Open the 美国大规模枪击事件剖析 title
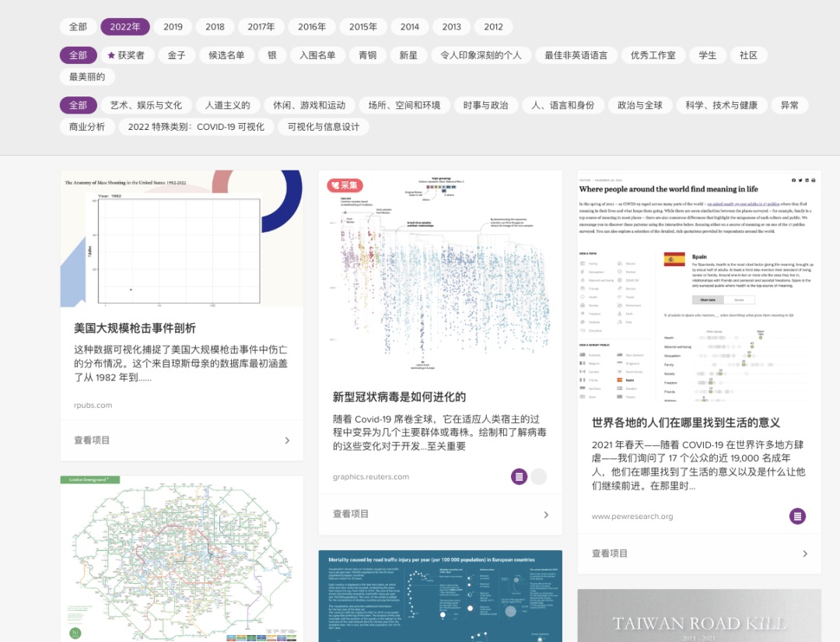The width and height of the screenshot is (840, 642). (x=135, y=328)
